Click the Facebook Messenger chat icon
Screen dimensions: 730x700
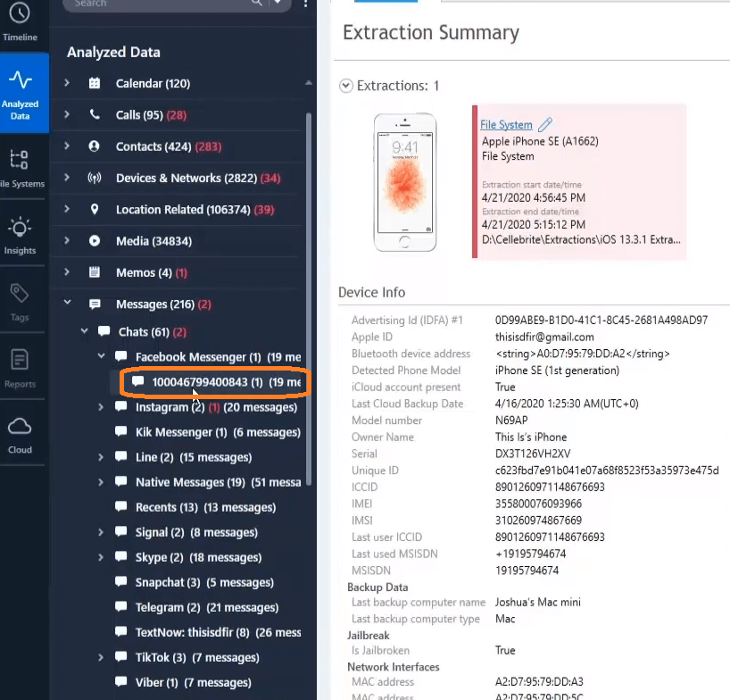pyautogui.click(x=121, y=357)
